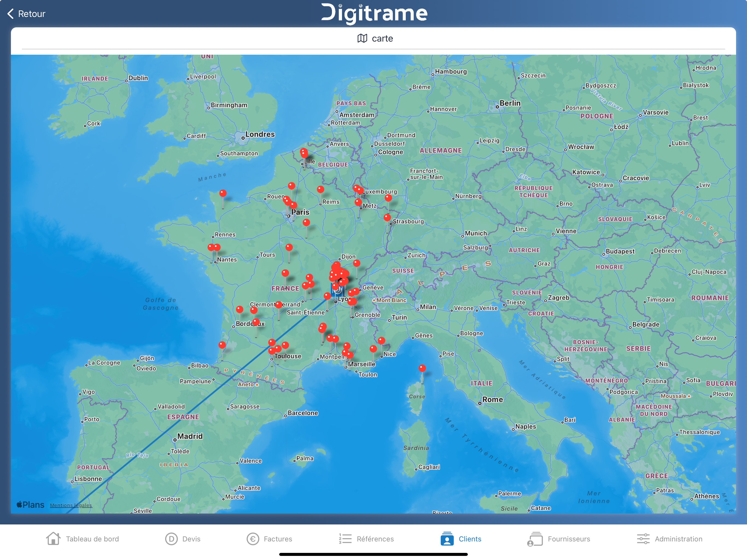747x560 pixels.
Task: Open the Tableau de bord house icon
Action: click(53, 539)
